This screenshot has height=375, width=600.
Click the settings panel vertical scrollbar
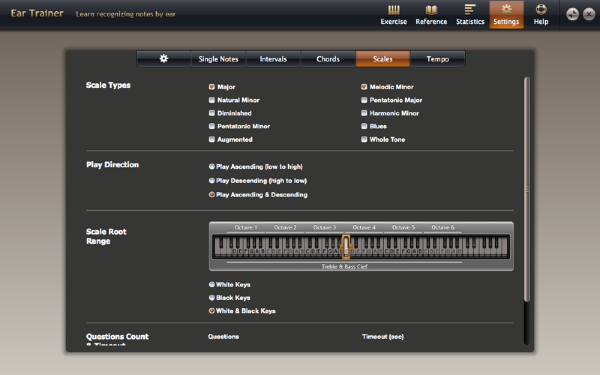click(x=527, y=189)
